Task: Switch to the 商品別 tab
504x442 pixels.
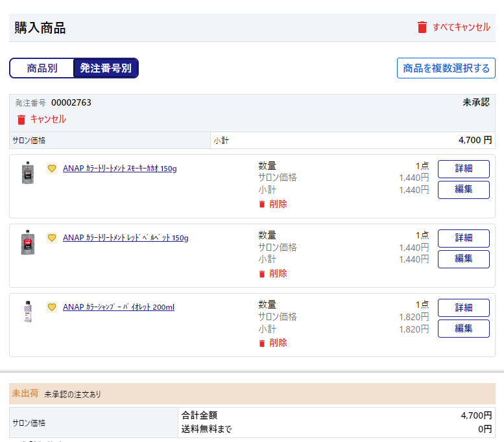Action: (42, 68)
